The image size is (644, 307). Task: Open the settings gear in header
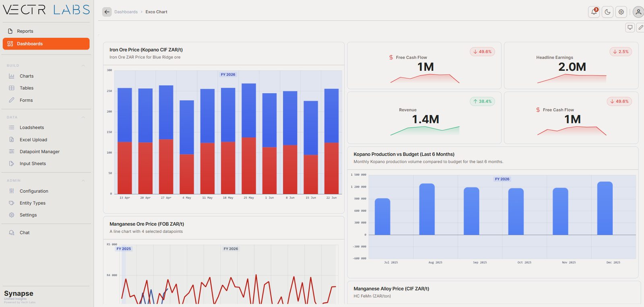click(x=621, y=12)
